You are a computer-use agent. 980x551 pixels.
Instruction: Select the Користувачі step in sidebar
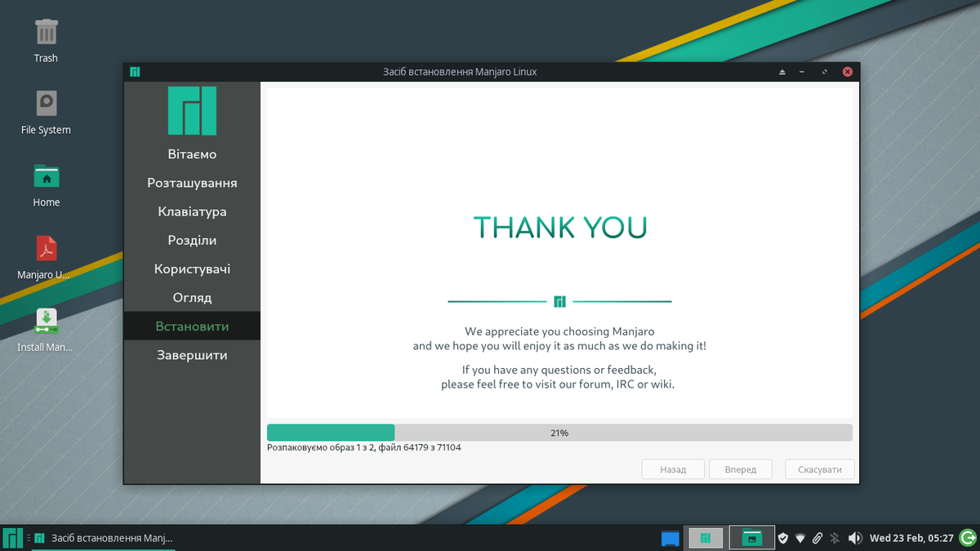pos(192,269)
